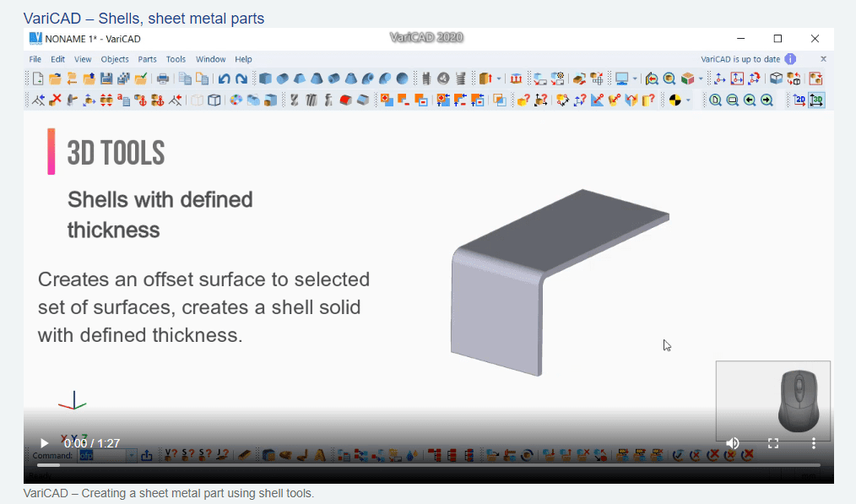
Task: Open video more options menu
Action: click(x=814, y=443)
